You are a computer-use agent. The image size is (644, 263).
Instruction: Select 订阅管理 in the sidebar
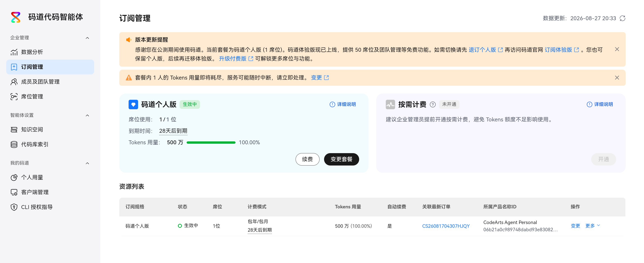coord(50,67)
